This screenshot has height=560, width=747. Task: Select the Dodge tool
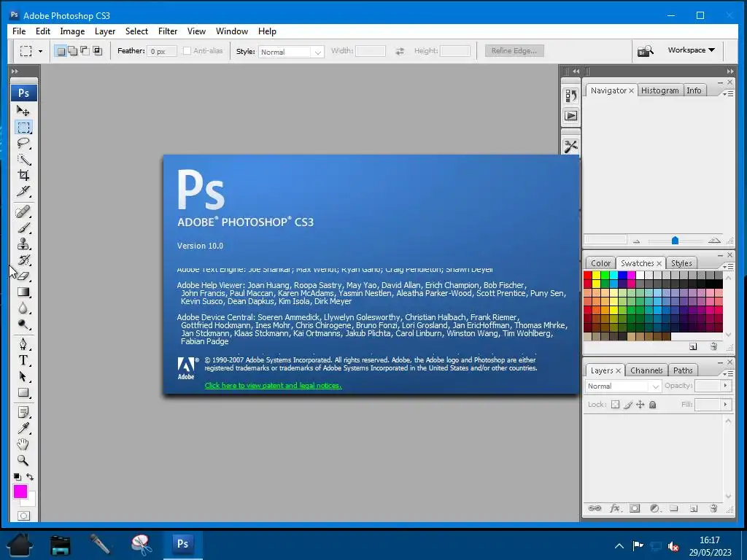[23, 324]
